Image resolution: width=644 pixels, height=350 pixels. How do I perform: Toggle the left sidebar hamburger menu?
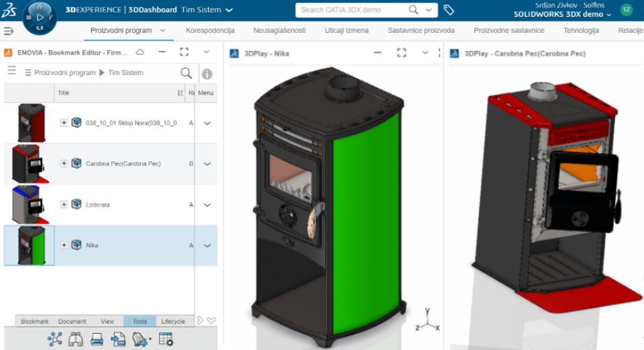(9, 31)
